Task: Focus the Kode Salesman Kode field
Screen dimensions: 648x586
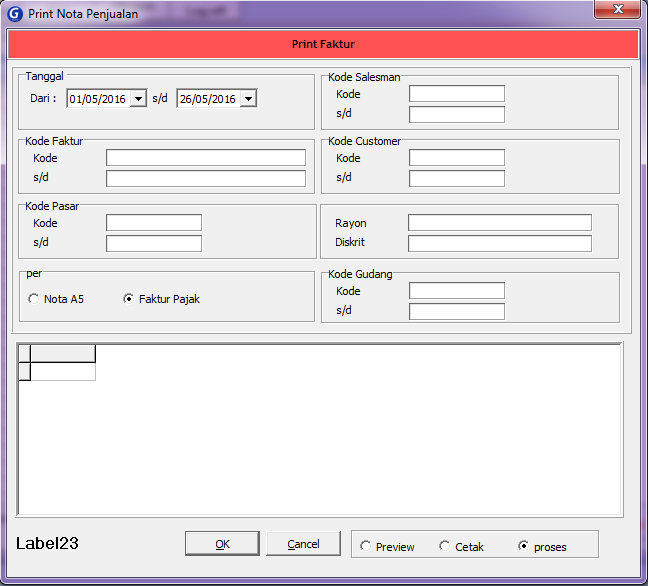Action: coord(456,94)
